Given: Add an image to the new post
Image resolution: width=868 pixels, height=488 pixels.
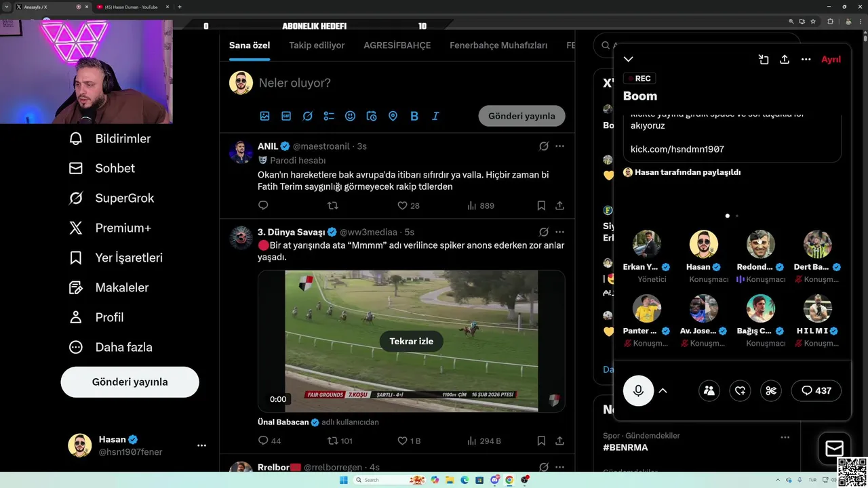Looking at the screenshot, I should pyautogui.click(x=264, y=116).
